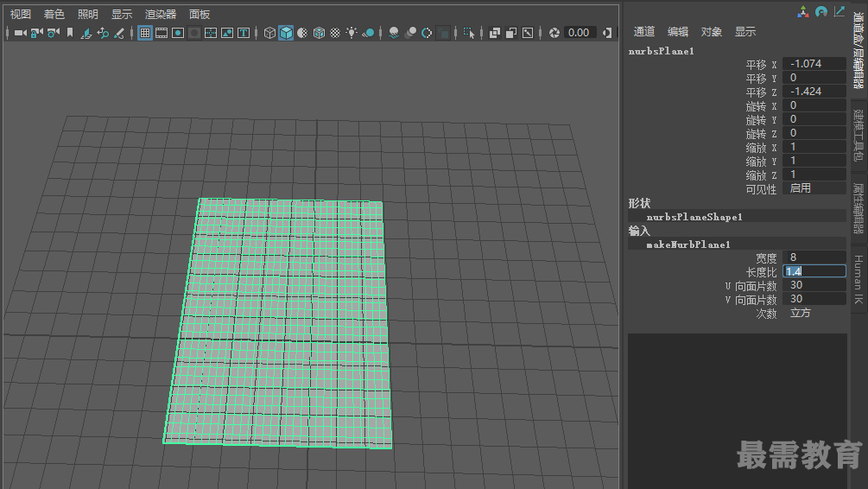Switch to the 建模工具包 side tab
Image resolution: width=868 pixels, height=489 pixels.
[858, 136]
